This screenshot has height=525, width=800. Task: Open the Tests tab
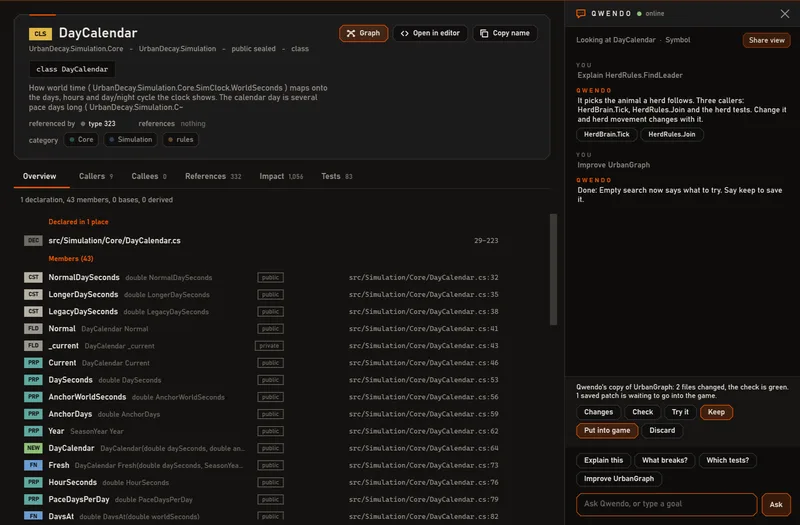point(337,176)
